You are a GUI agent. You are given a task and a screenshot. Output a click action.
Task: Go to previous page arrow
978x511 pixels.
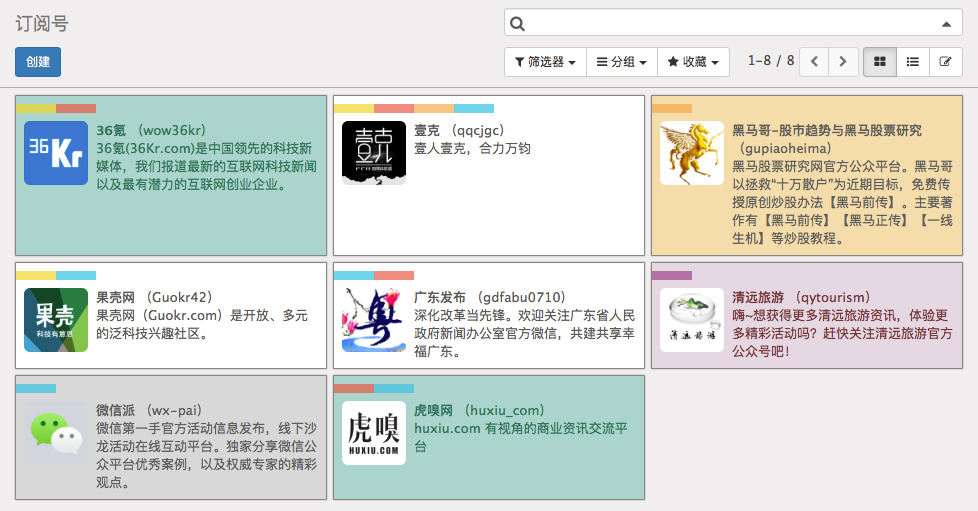point(814,62)
